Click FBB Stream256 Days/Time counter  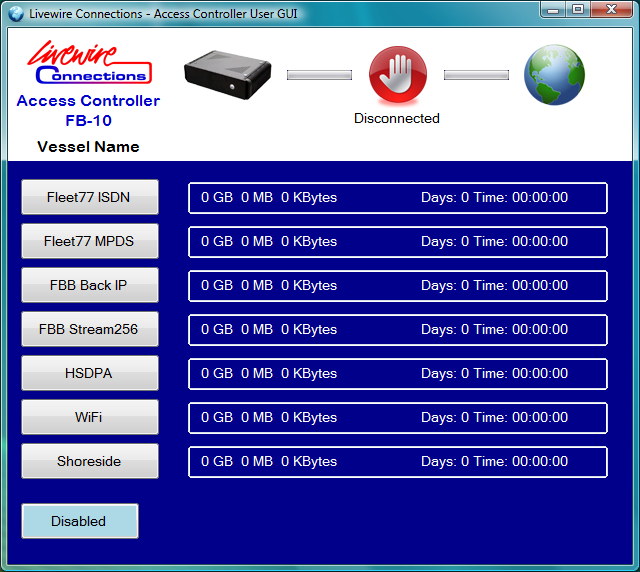(x=494, y=329)
